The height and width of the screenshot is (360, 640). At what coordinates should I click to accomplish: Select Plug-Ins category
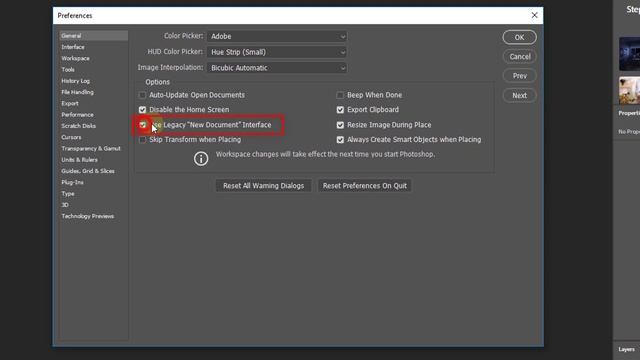tap(73, 182)
